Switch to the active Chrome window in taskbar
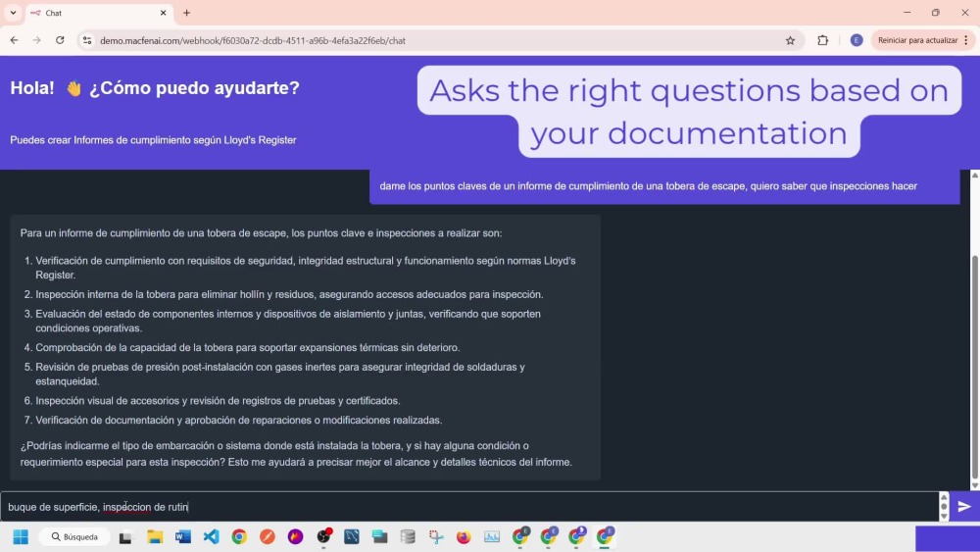The height and width of the screenshot is (552, 980). 605,537
